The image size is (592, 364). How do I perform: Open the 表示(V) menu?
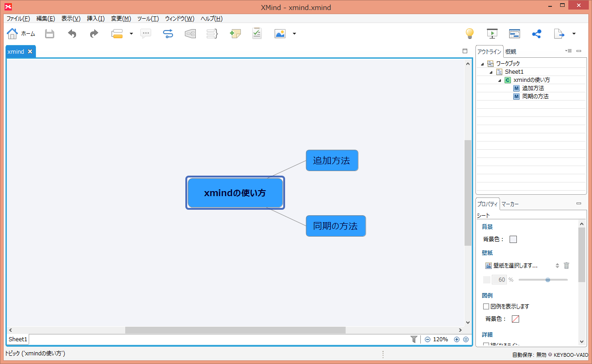click(x=71, y=19)
